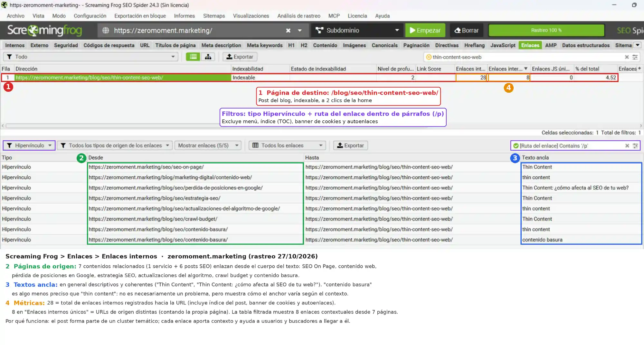Viewport: 644px width, 345px height.
Task: Add column with plus icon
Action: coord(639,68)
